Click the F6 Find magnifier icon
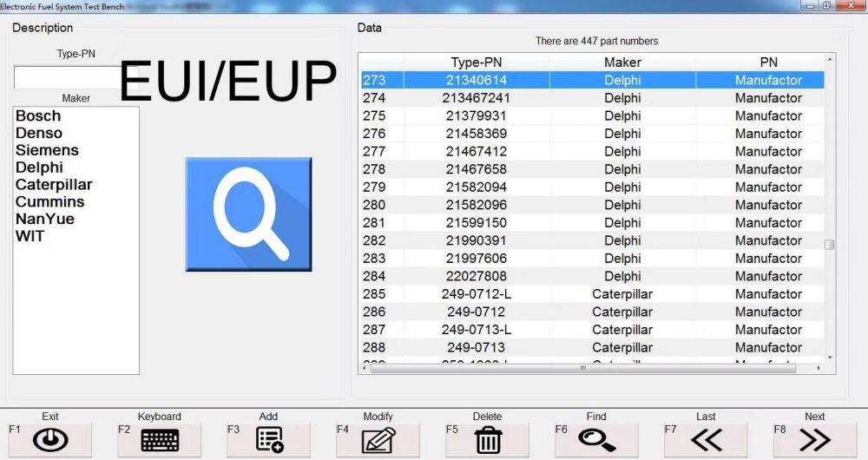This screenshot has height=460, width=868. (596, 440)
